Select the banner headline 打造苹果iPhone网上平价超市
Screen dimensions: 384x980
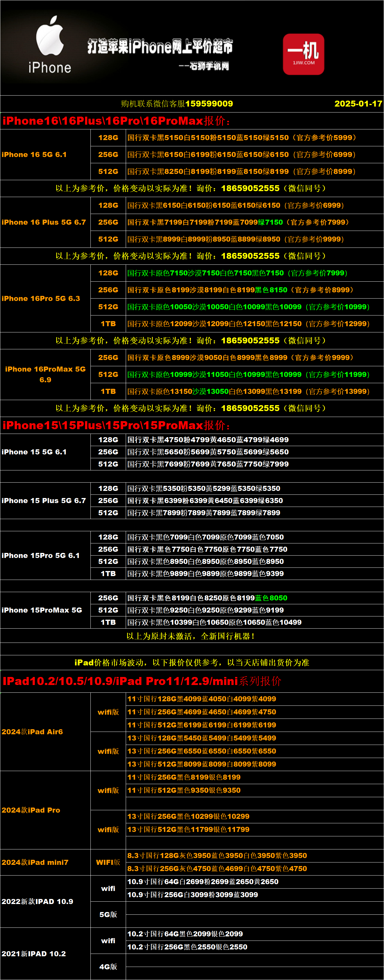click(x=160, y=46)
